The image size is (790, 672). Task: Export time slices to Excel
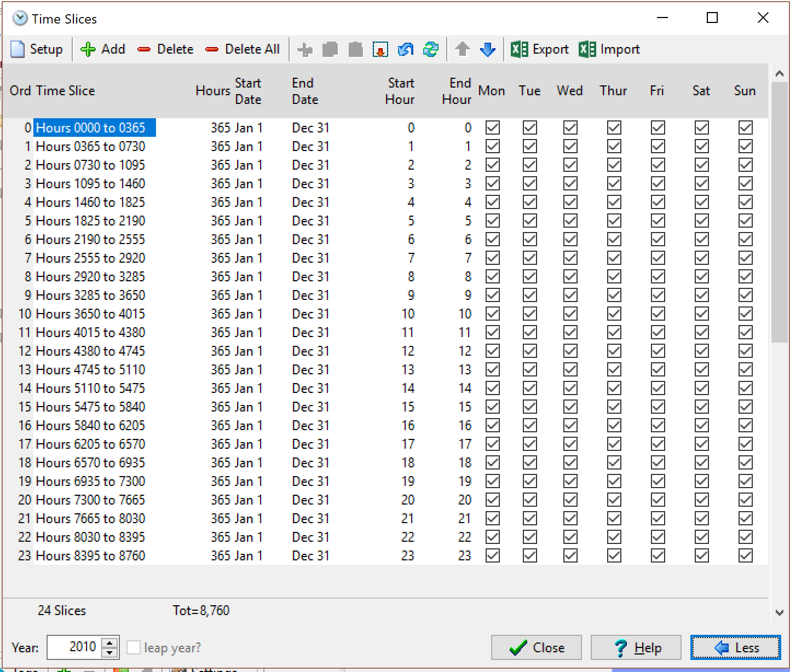[540, 49]
